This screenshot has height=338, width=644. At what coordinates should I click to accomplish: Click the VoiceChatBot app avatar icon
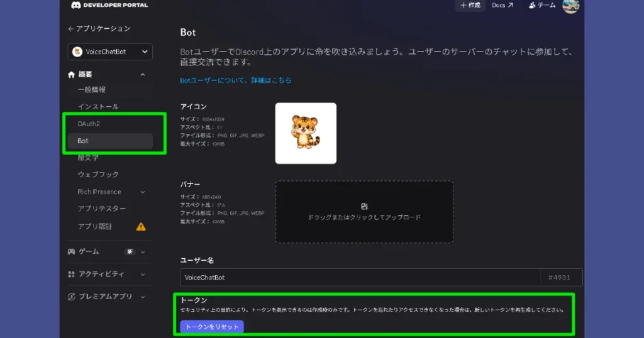pyautogui.click(x=77, y=52)
